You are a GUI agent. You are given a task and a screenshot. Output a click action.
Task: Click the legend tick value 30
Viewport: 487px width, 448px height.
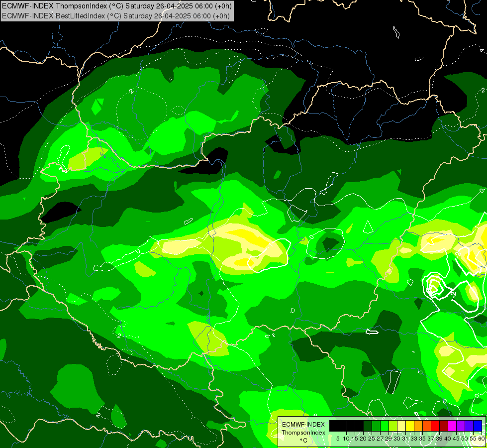point(397,439)
